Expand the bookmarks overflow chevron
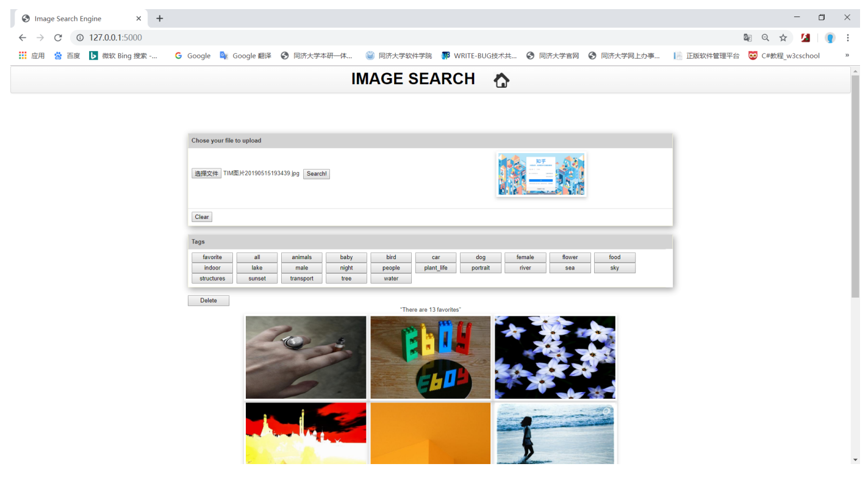 click(847, 55)
